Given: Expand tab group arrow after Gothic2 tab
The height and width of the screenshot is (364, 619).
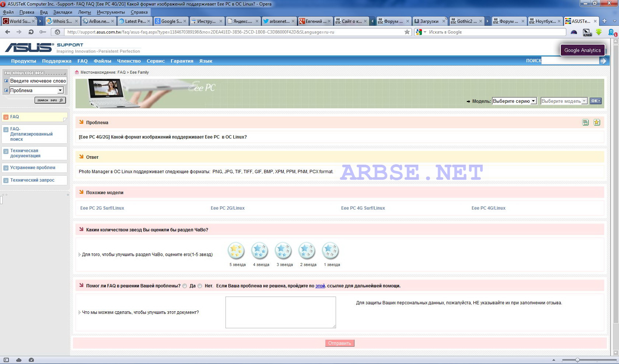Looking at the screenshot, I should coord(487,21).
